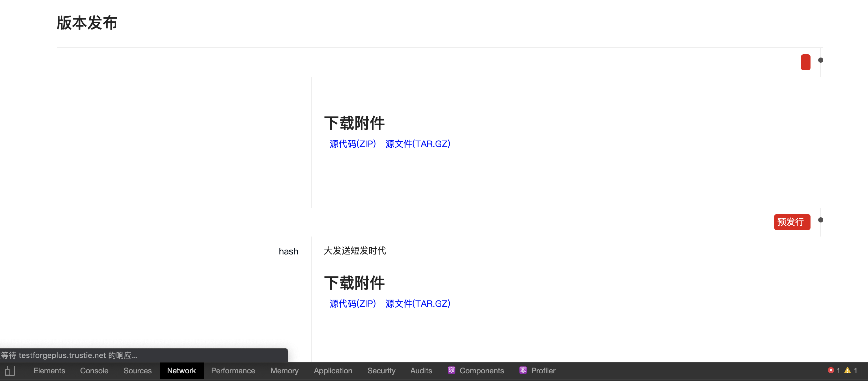The image size is (868, 381).
Task: Open the React Profiler tab
Action: [537, 370]
